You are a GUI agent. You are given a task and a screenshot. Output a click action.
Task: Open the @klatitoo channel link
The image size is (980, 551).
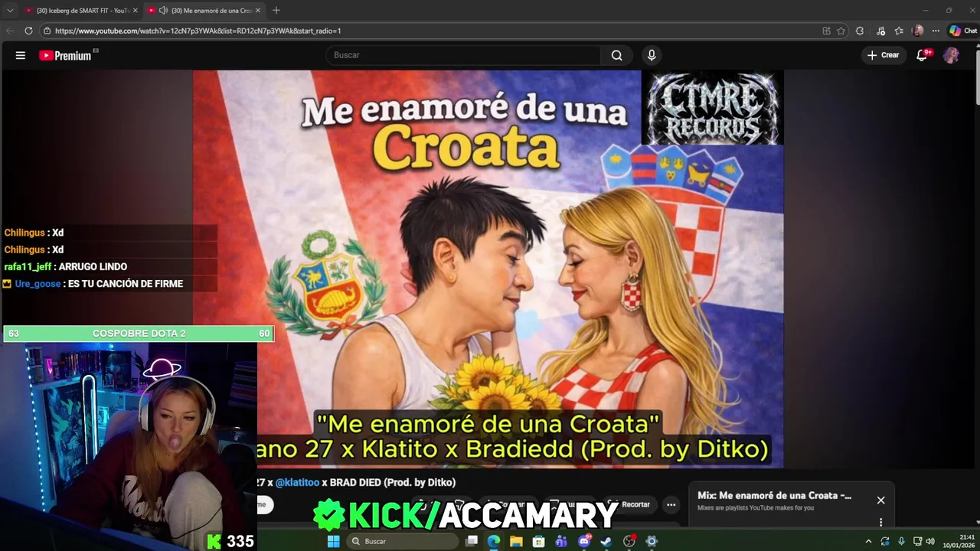pos(297,482)
